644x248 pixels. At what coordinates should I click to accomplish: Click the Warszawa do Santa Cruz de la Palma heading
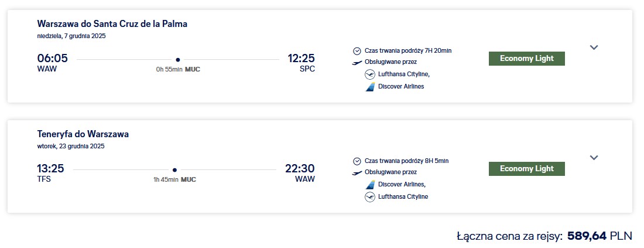point(112,24)
